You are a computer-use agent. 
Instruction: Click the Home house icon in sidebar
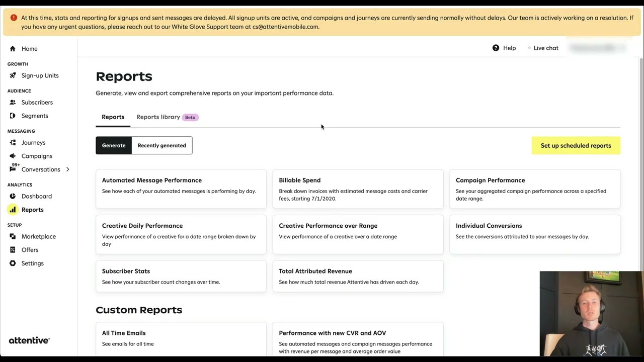click(x=13, y=49)
